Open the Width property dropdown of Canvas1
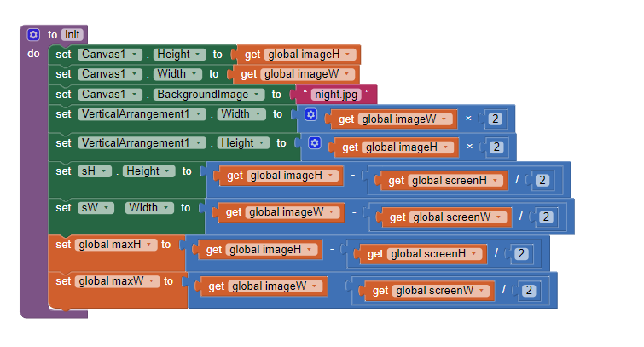 click(x=177, y=74)
